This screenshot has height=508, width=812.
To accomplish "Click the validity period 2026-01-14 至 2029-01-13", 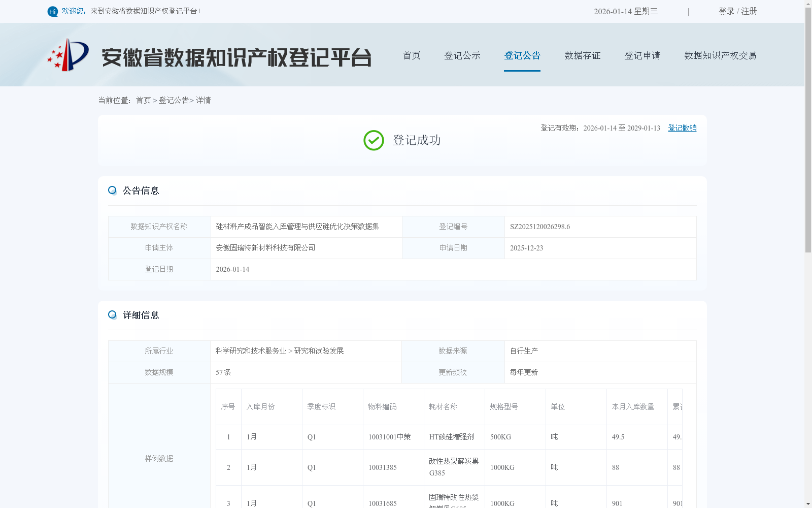I will pos(622,128).
